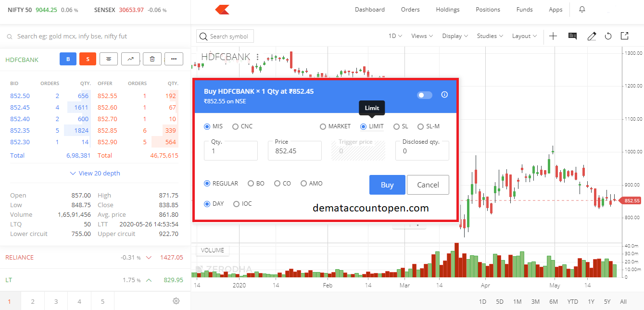Open the Layout dropdown
Screen dimensions: 644x310
coord(525,36)
